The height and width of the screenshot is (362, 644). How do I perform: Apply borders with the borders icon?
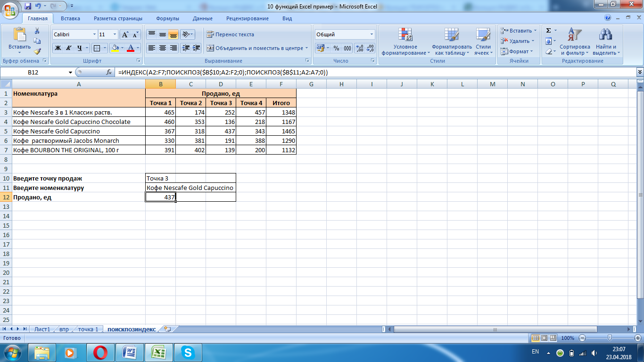96,48
